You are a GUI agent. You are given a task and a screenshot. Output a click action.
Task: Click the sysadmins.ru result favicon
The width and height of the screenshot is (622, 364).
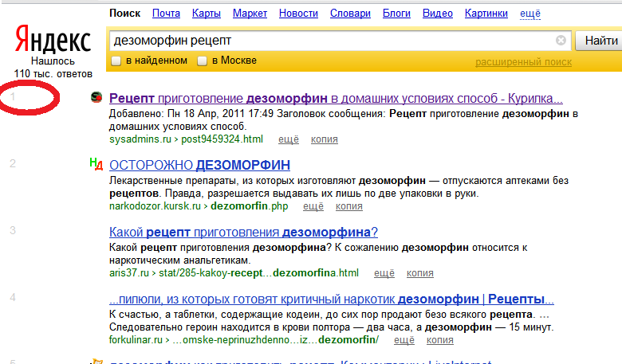point(96,97)
